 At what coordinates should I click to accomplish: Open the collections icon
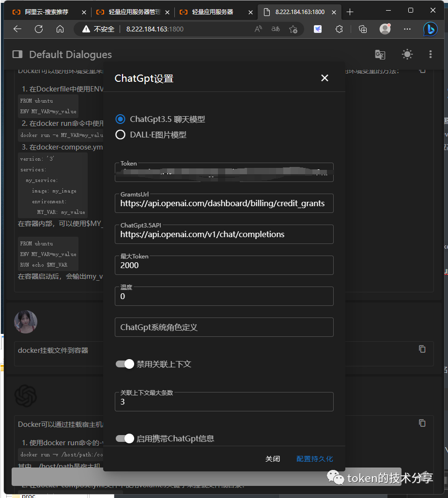(x=363, y=29)
